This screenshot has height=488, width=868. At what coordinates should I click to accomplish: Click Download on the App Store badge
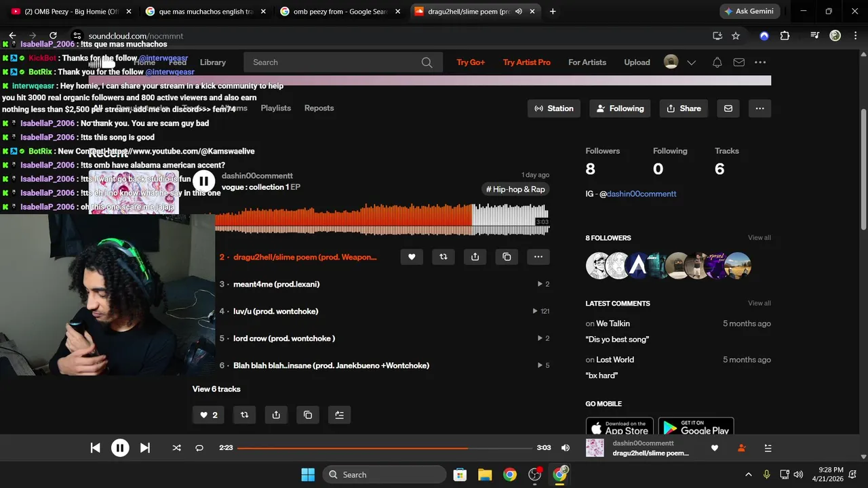click(x=620, y=427)
